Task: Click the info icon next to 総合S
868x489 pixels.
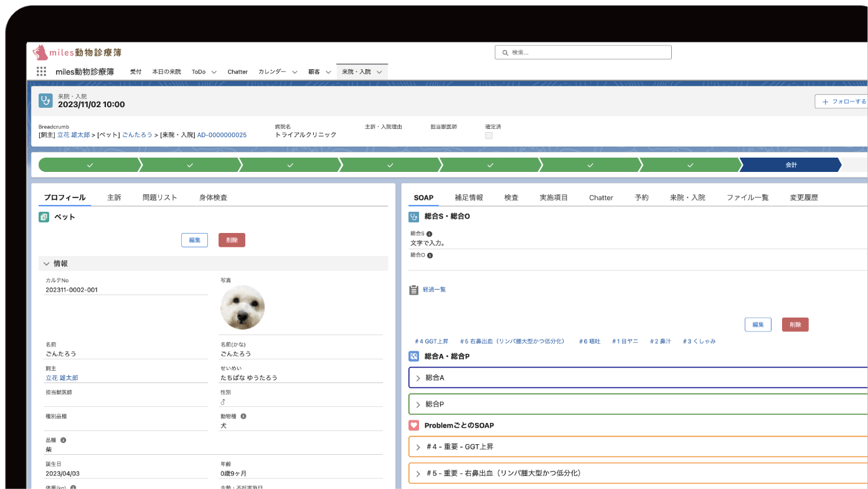Action: coord(429,234)
